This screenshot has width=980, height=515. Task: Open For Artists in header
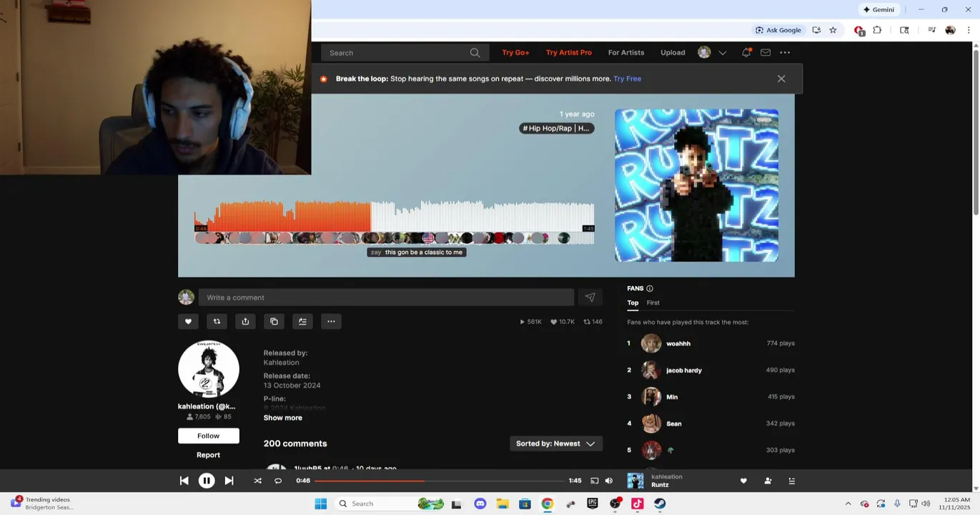tap(625, 52)
